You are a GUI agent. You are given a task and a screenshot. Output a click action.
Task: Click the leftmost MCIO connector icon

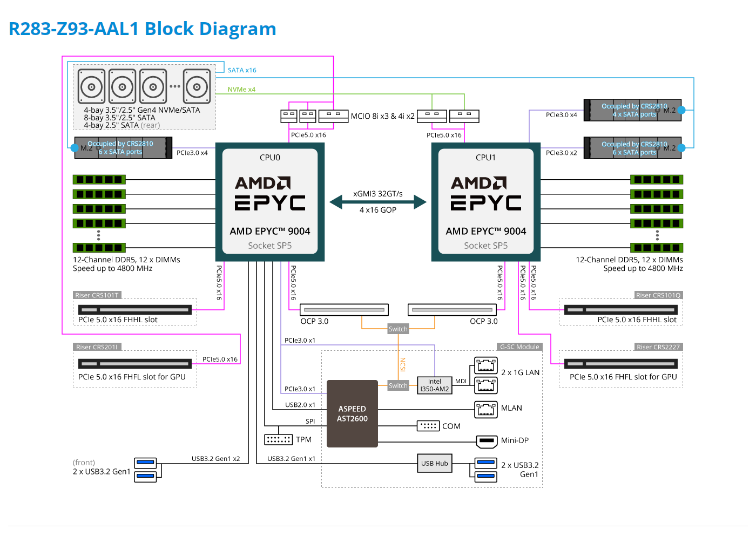[x=289, y=116]
